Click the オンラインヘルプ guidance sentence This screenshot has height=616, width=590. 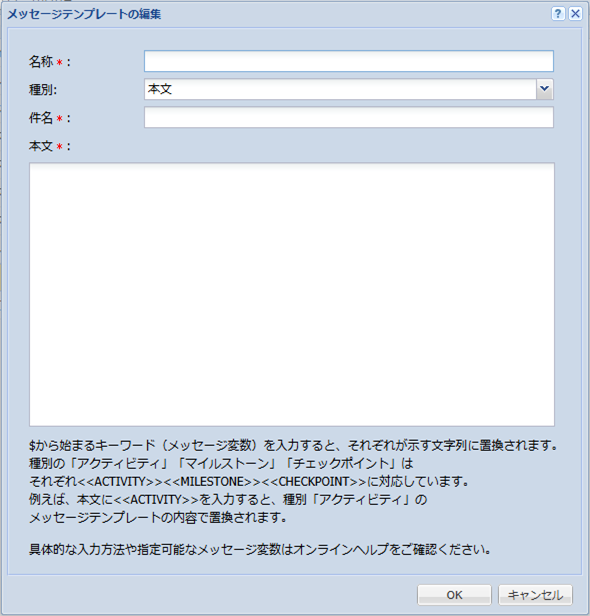260,549
